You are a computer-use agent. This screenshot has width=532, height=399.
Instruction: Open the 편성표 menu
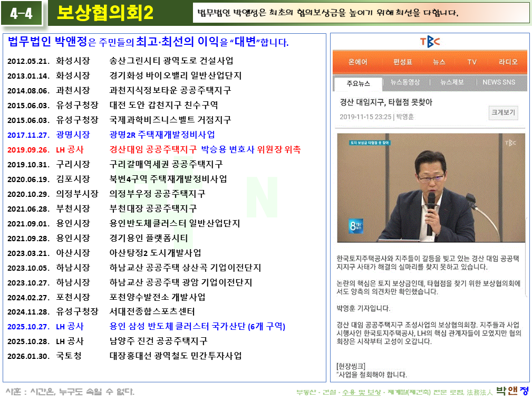403,62
